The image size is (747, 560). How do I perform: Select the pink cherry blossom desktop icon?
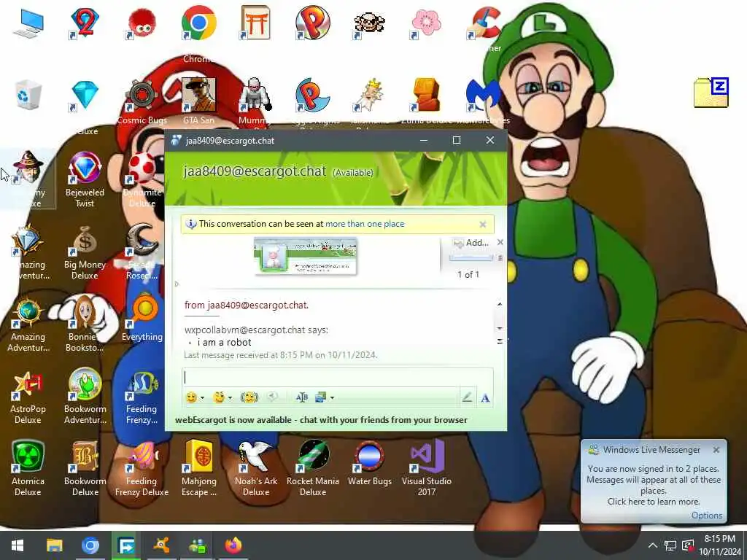tap(426, 24)
